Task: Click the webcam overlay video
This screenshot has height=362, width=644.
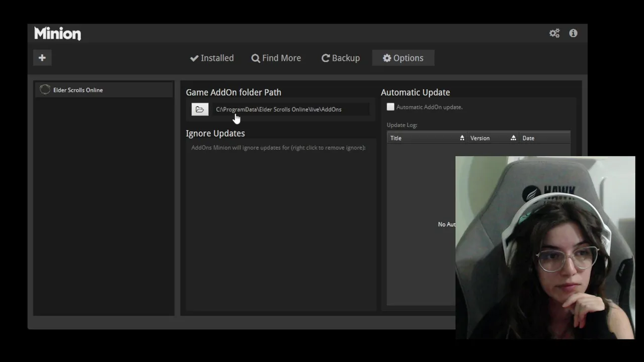Action: pyautogui.click(x=545, y=247)
